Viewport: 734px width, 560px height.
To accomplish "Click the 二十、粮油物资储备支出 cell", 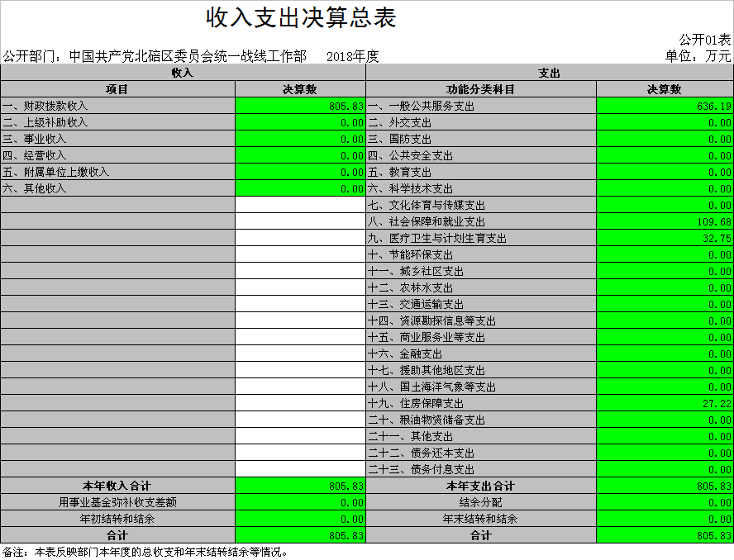I will [x=481, y=420].
